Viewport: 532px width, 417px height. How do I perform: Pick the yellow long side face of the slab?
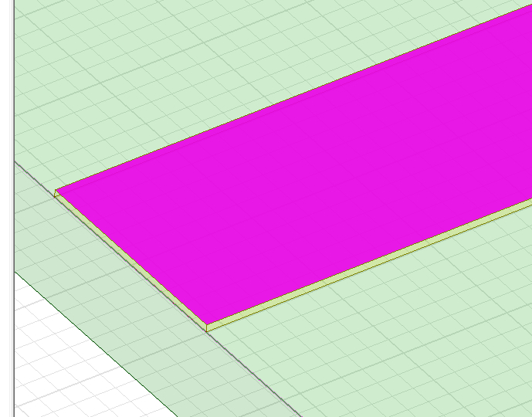click(x=370, y=265)
